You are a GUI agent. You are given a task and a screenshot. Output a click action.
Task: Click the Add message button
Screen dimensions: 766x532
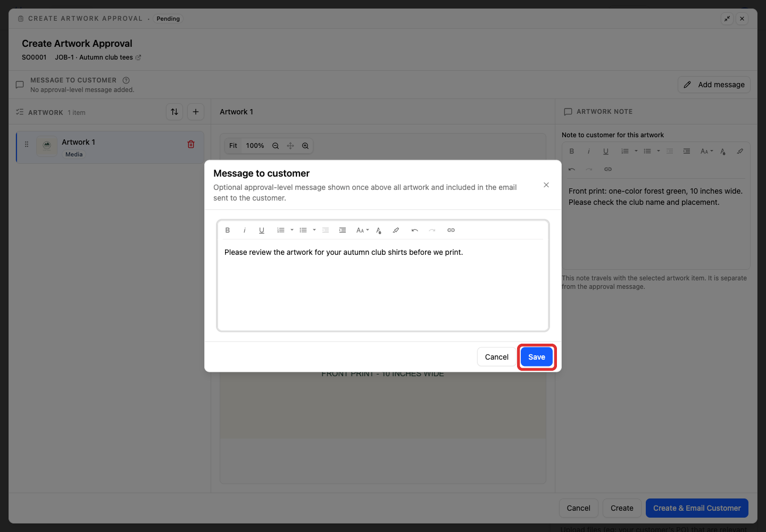pos(714,85)
